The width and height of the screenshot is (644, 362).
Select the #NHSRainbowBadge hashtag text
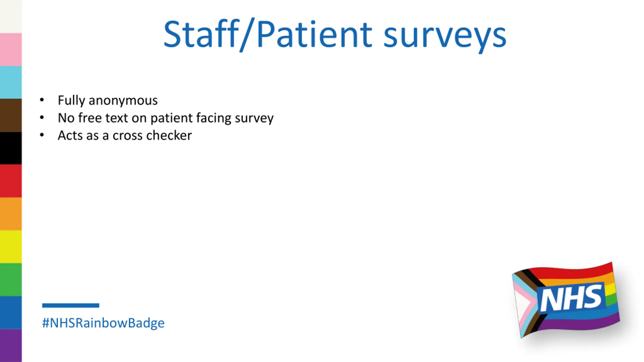(103, 323)
